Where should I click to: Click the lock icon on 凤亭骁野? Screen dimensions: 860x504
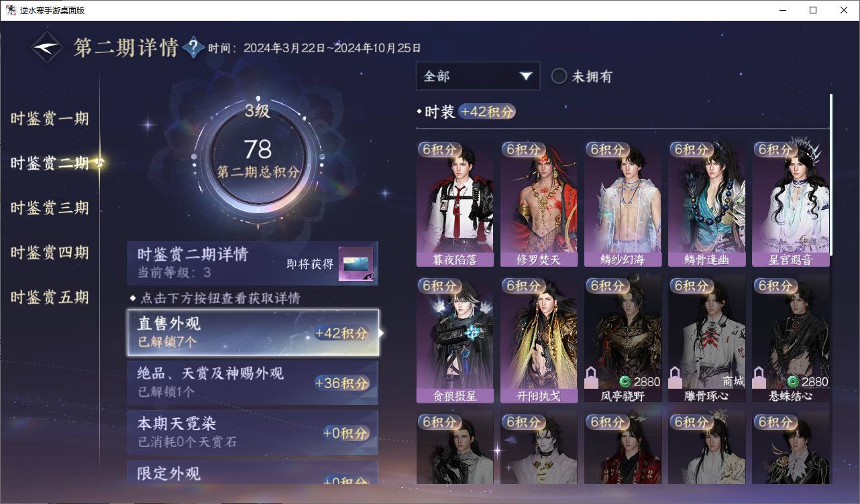point(592,378)
